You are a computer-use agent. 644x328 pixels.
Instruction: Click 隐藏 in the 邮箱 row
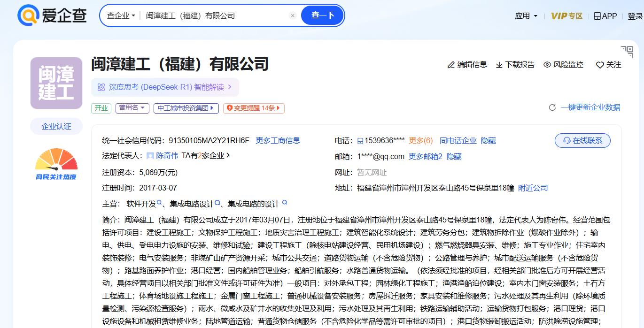(454, 157)
